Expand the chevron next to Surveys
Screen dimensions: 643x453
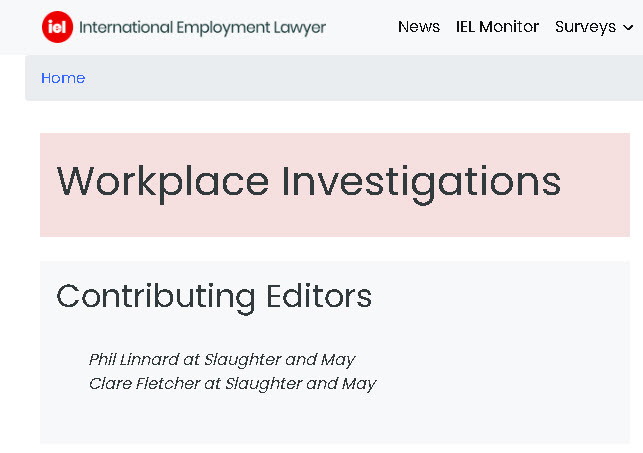pos(628,28)
